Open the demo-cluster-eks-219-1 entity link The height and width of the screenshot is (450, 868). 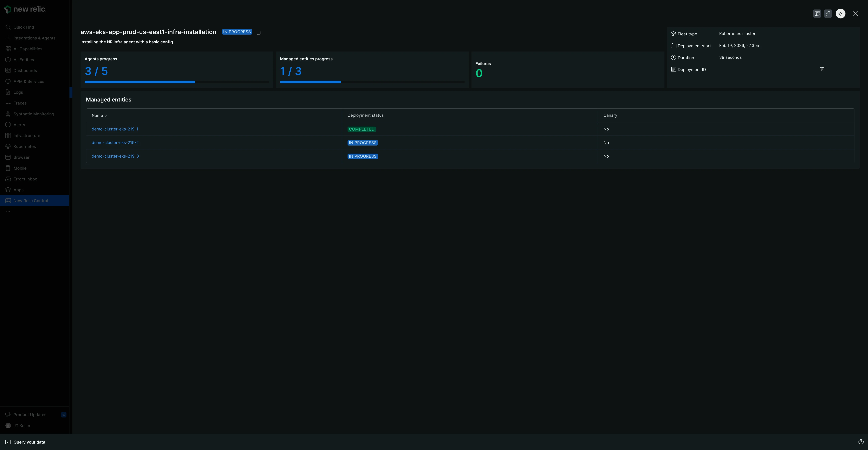(115, 129)
